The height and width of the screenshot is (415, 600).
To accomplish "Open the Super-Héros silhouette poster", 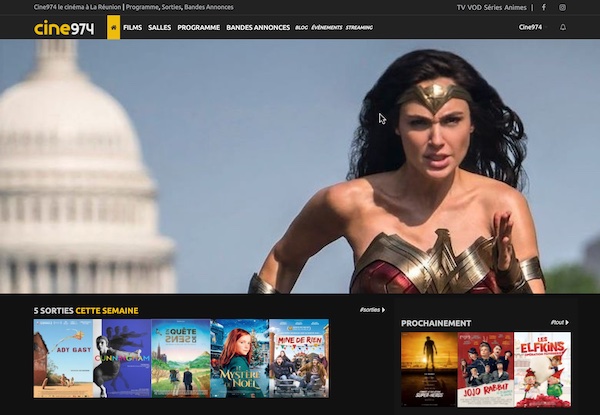I will coord(429,369).
